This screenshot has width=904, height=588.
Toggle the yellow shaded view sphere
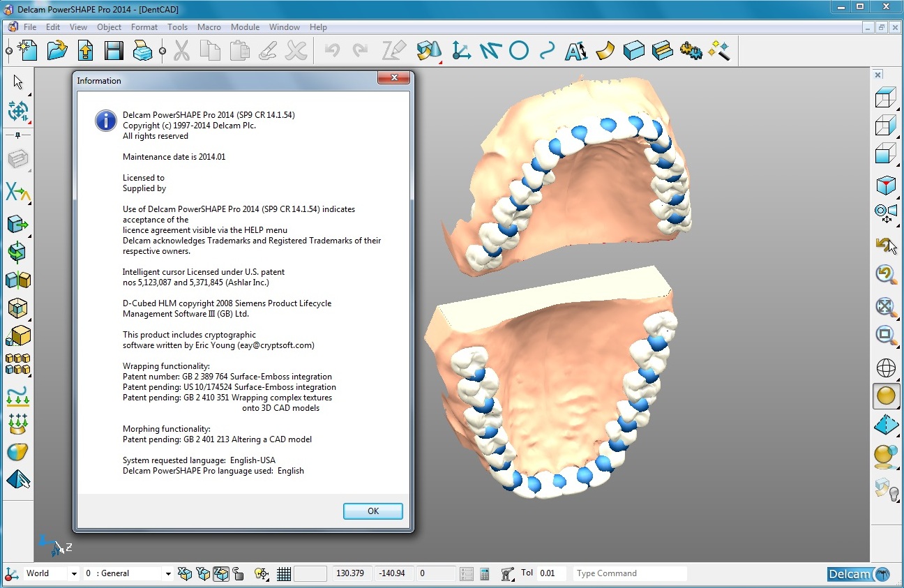[886, 396]
